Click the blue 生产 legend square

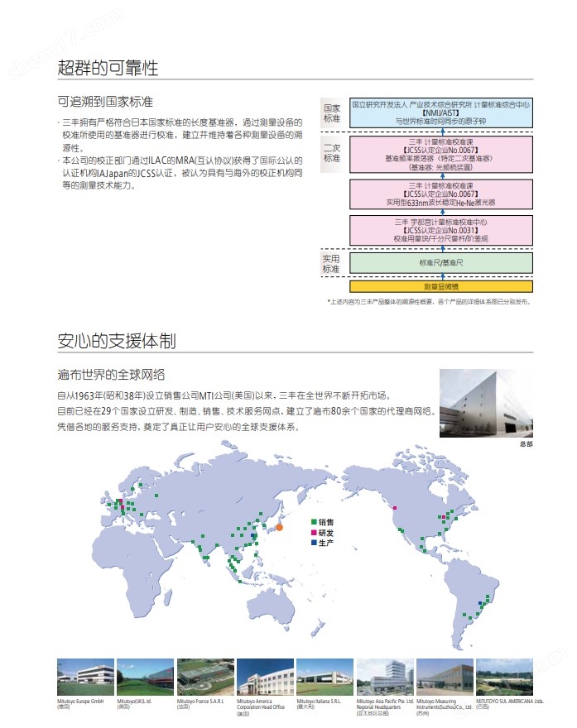click(x=314, y=543)
